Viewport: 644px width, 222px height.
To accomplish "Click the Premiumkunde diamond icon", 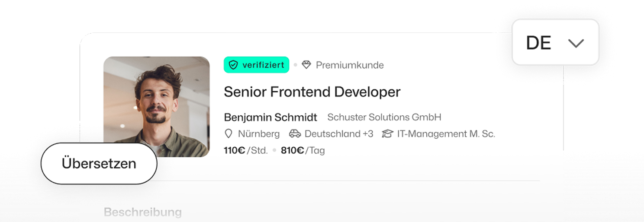I will coord(306,65).
